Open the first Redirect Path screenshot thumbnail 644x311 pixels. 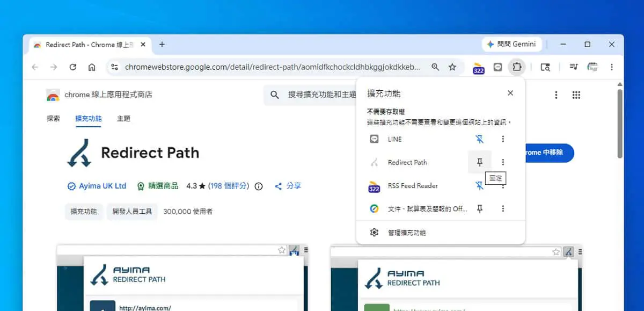click(x=182, y=278)
